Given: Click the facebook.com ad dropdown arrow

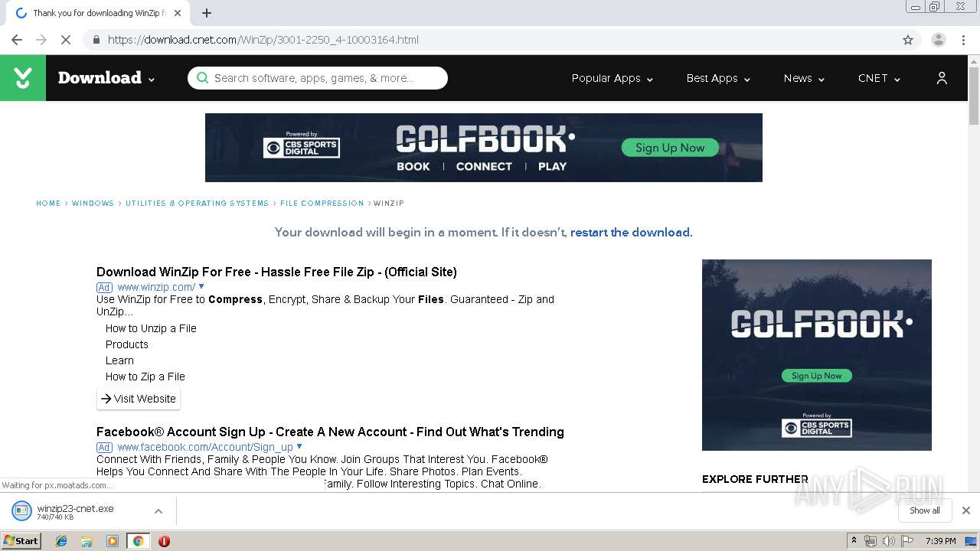Looking at the screenshot, I should click(299, 447).
